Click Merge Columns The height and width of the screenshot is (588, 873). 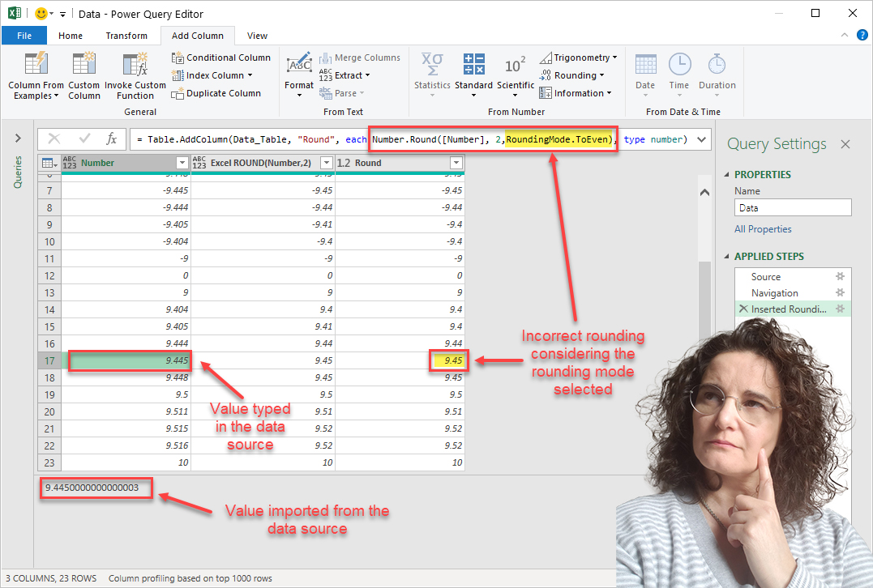coord(360,58)
